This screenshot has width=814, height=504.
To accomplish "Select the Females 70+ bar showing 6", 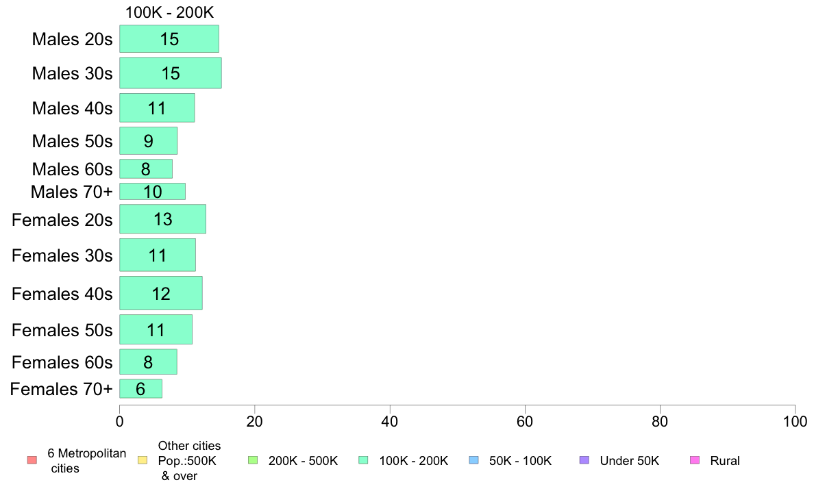I will [140, 389].
